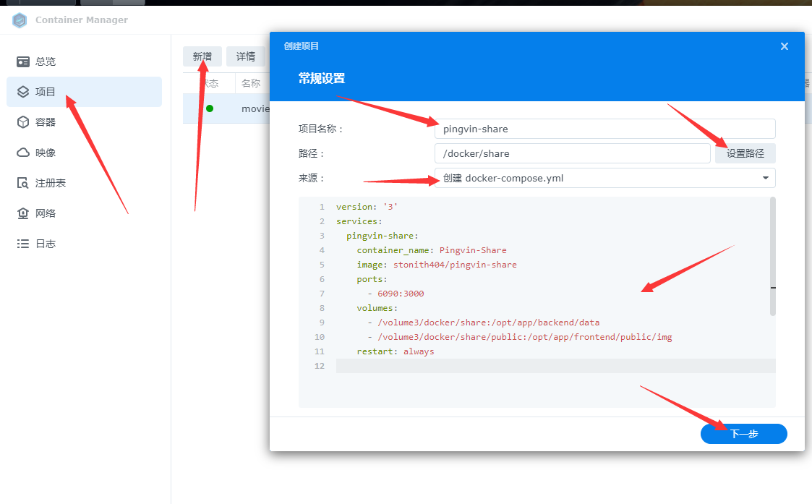The width and height of the screenshot is (812, 504).
Task: Click dropdown arrow beside docker-compose.yml option
Action: pos(765,178)
